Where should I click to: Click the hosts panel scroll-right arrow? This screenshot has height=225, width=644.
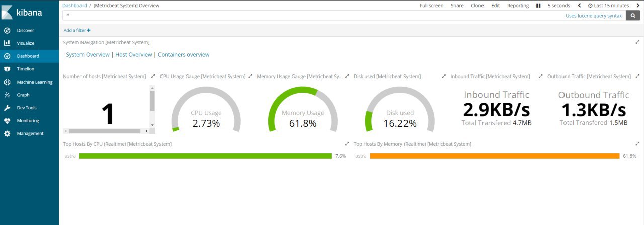147,131
